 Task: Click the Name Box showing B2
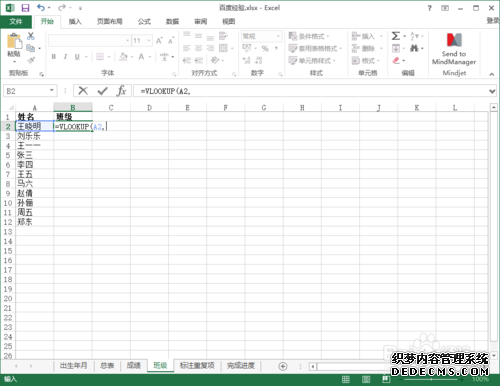pos(26,91)
